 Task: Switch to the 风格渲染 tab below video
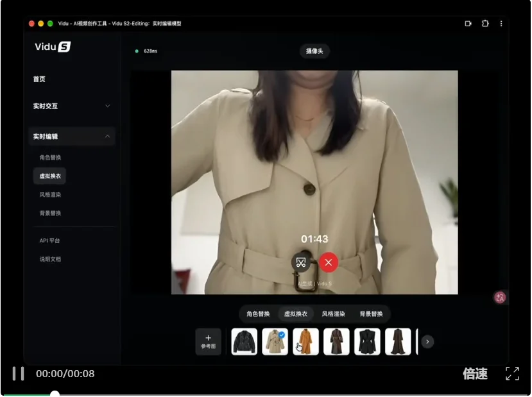pos(334,314)
